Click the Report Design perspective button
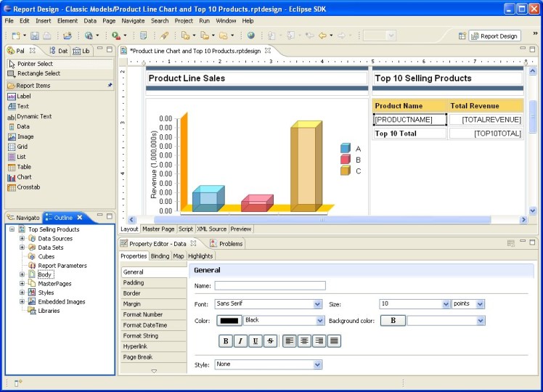The image size is (543, 392). (494, 36)
